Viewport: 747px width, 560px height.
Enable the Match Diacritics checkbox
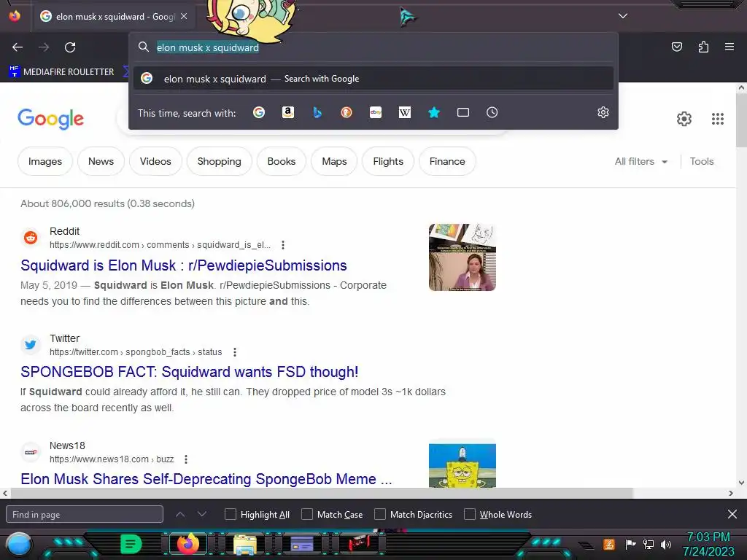379,514
